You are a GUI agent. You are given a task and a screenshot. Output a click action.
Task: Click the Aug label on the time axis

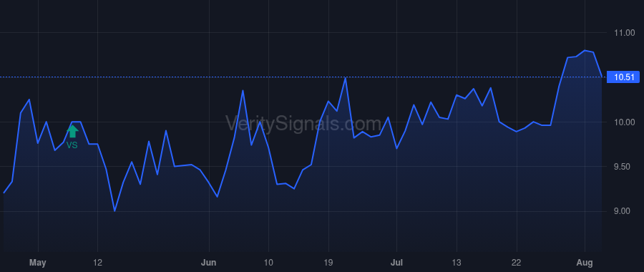click(x=585, y=263)
